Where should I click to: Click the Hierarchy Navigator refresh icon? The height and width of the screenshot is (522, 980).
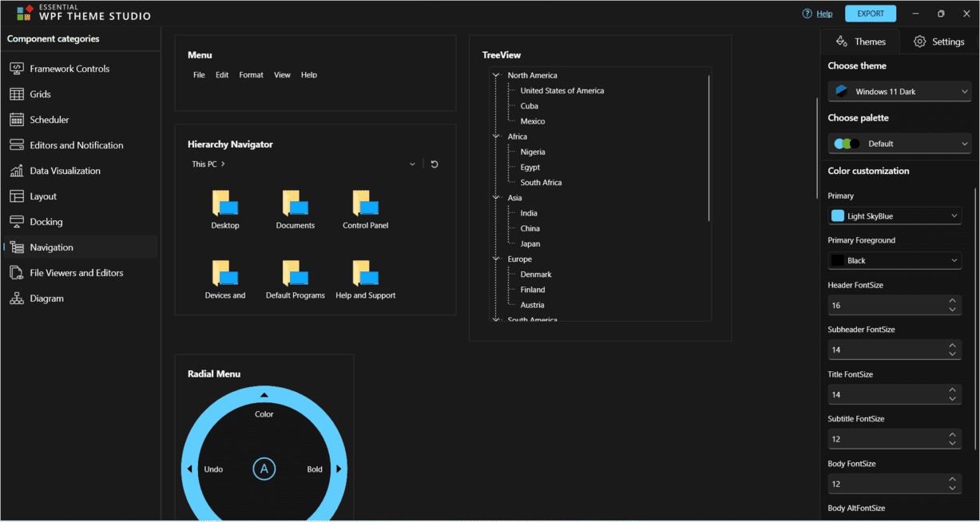tap(434, 164)
